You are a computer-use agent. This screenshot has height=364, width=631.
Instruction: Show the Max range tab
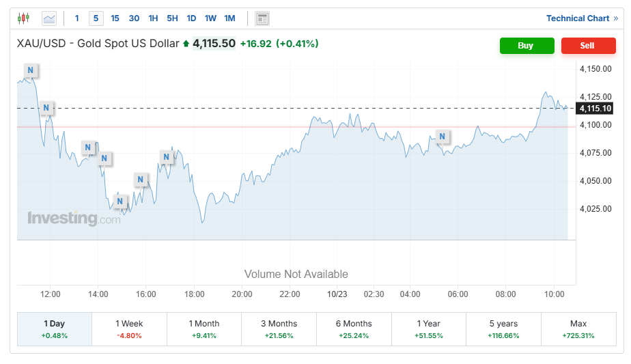click(x=578, y=329)
